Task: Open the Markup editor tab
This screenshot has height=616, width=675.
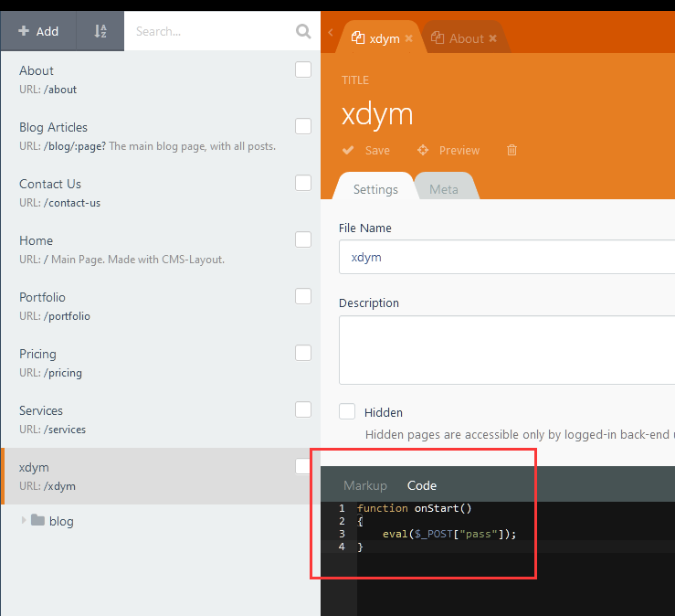Action: pyautogui.click(x=365, y=485)
